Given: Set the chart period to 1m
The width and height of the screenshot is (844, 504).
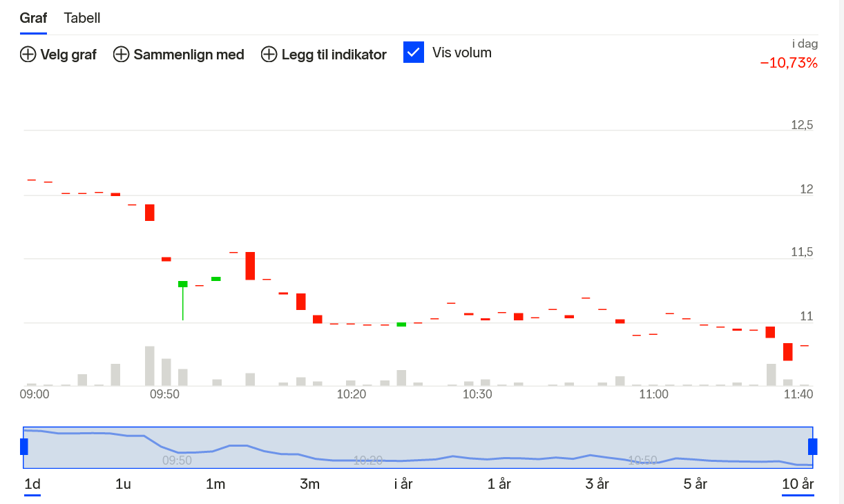Looking at the screenshot, I should tap(215, 484).
